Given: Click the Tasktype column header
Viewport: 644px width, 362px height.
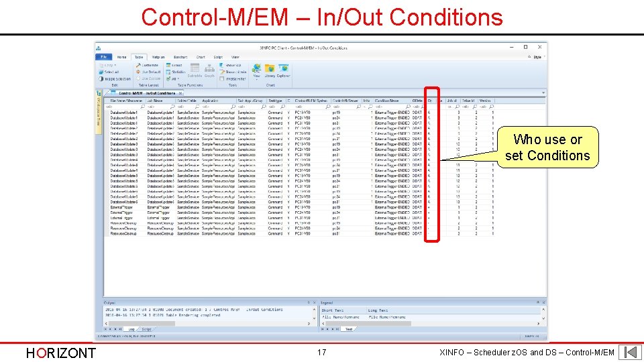Looking at the screenshot, I should point(277,101).
